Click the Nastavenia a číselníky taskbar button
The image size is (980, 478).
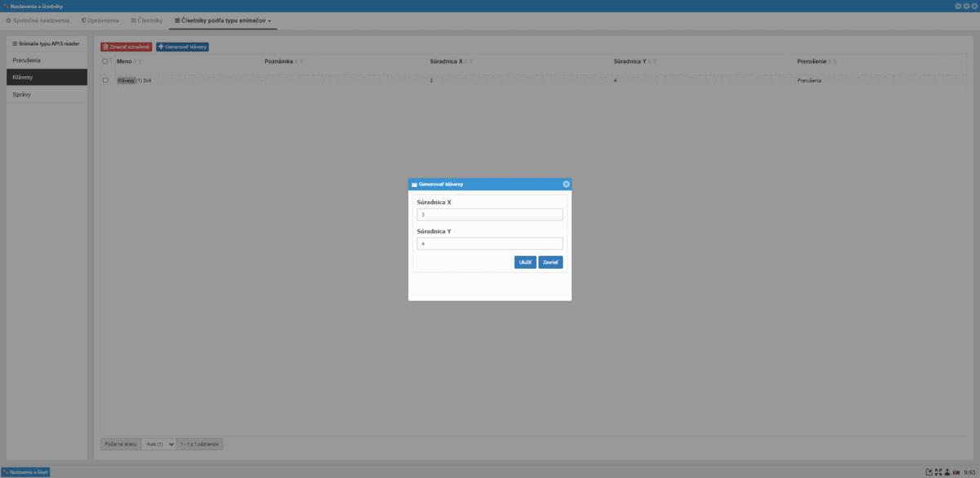(x=26, y=471)
